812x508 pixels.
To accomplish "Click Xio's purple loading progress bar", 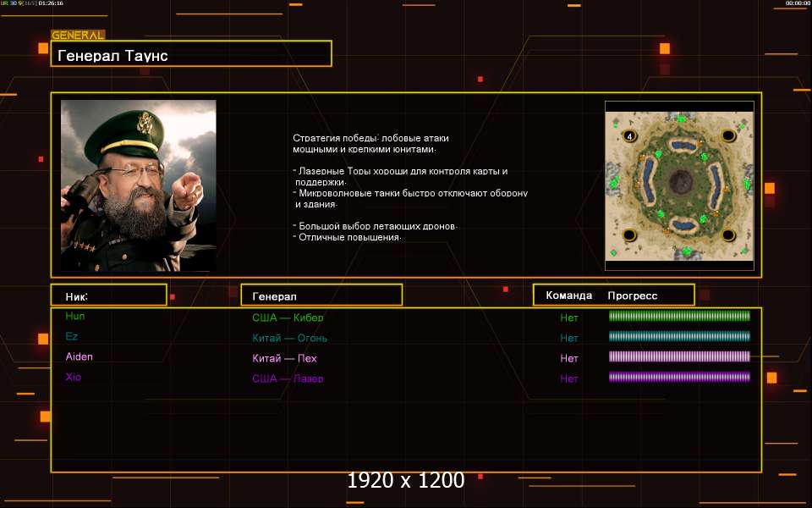I will [679, 376].
